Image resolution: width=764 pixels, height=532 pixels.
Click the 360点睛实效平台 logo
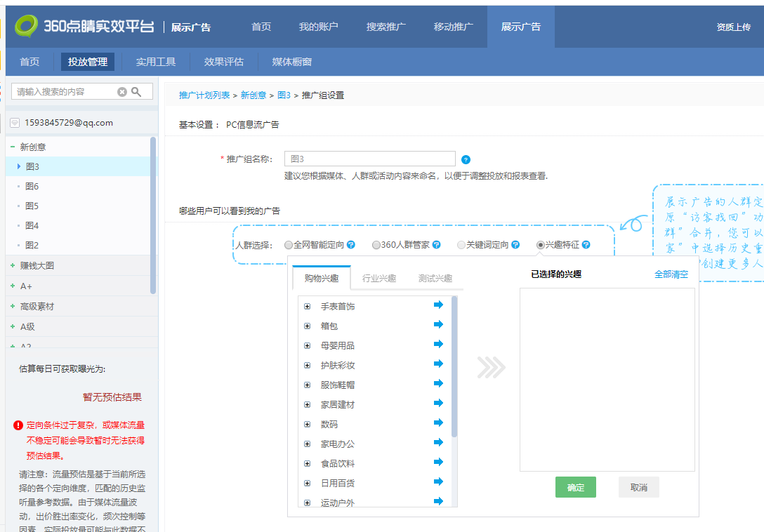point(84,26)
